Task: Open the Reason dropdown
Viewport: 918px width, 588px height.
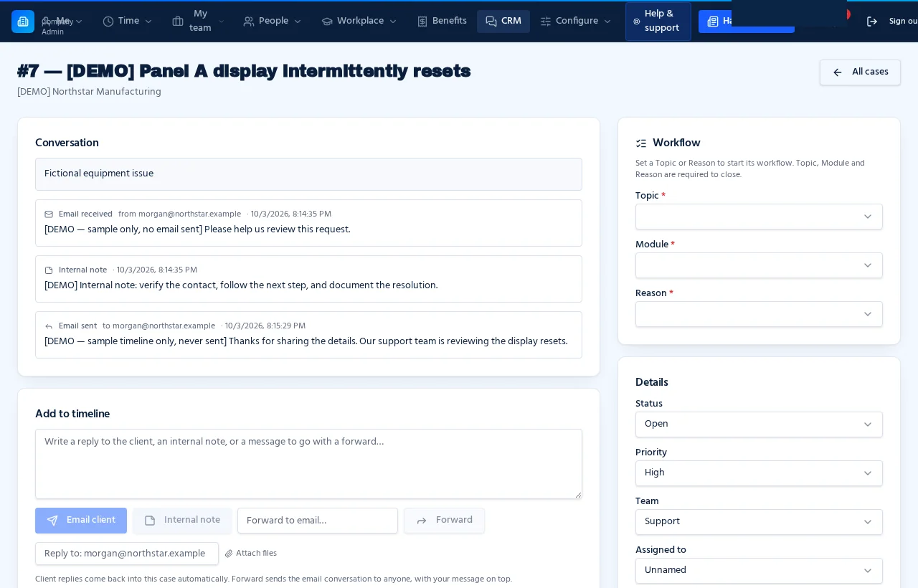Action: pyautogui.click(x=759, y=314)
